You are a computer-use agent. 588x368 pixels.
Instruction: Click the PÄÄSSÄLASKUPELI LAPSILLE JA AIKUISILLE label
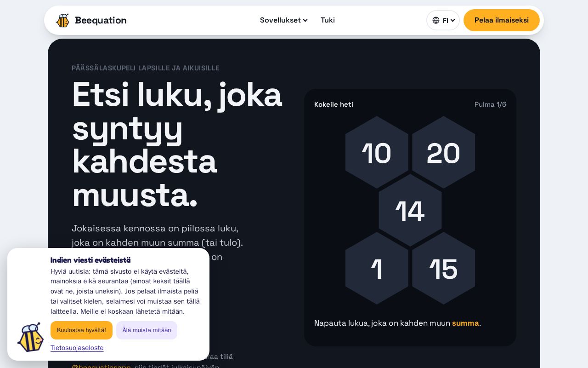point(146,68)
